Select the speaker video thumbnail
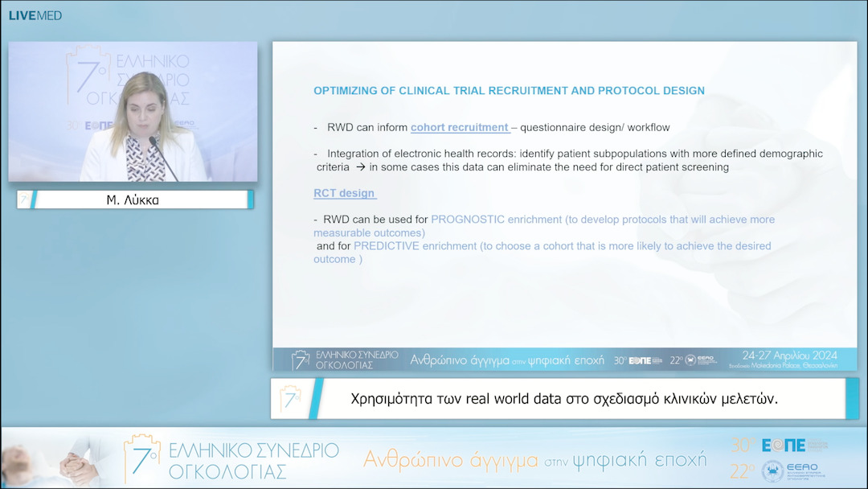 (133, 112)
